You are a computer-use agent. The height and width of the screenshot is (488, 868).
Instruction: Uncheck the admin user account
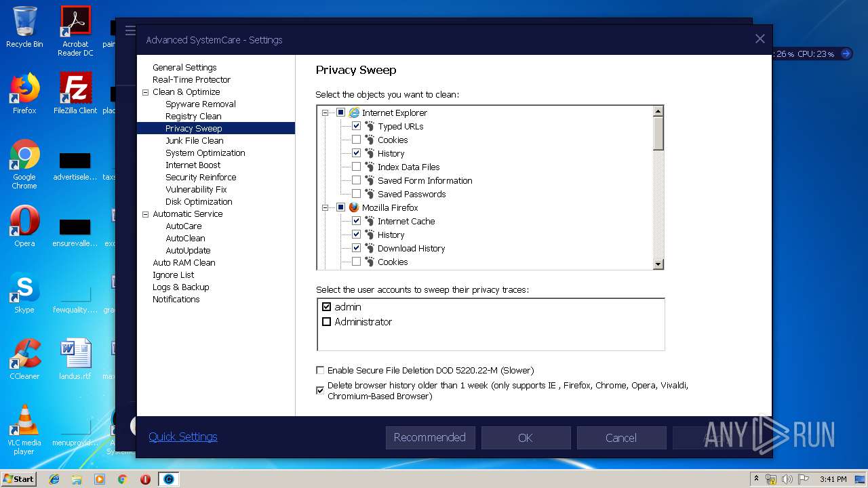[x=326, y=307]
